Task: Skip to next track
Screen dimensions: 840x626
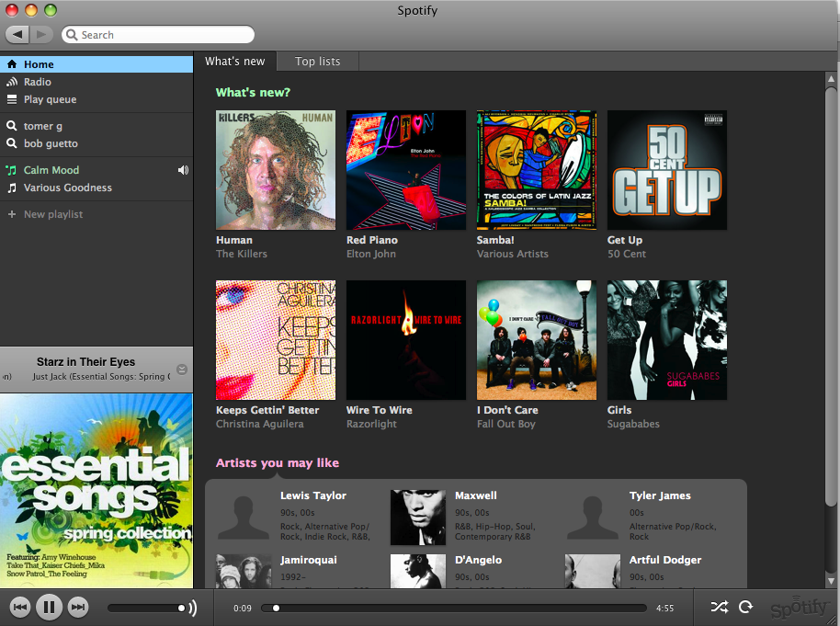Action: point(78,608)
